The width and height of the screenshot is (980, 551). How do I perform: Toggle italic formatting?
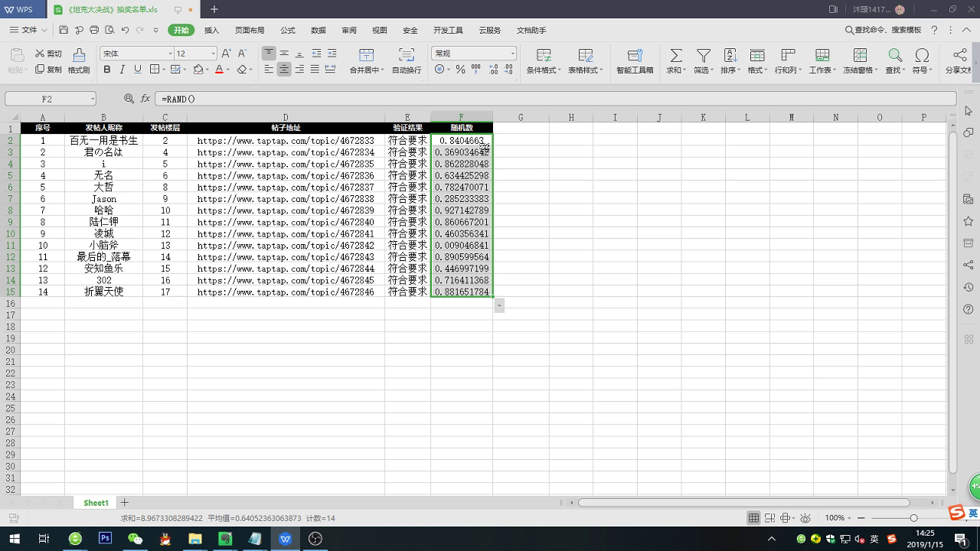click(x=122, y=70)
